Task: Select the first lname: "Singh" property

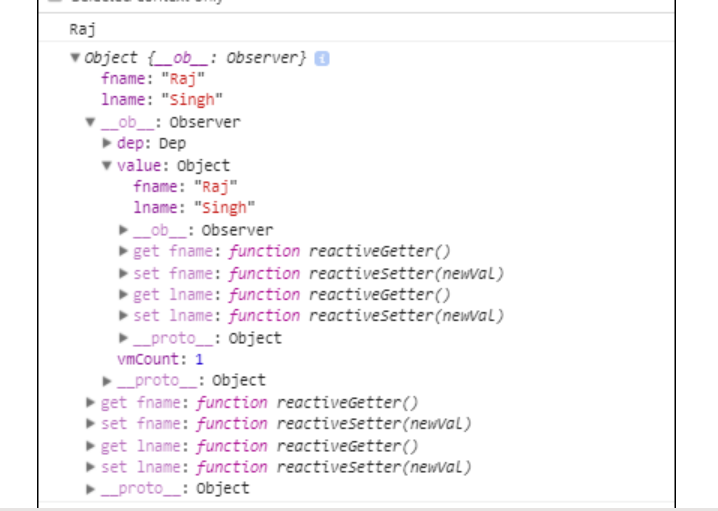Action: [x=161, y=101]
